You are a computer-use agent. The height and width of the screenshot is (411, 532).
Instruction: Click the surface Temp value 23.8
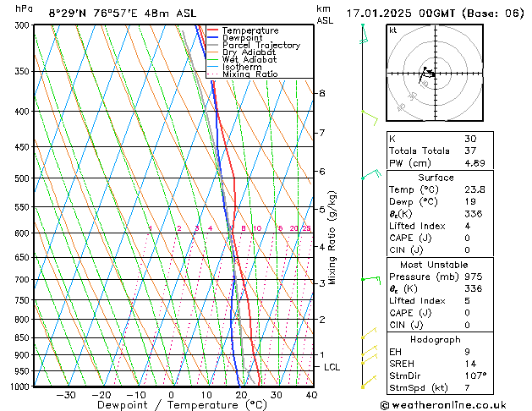pos(474,189)
